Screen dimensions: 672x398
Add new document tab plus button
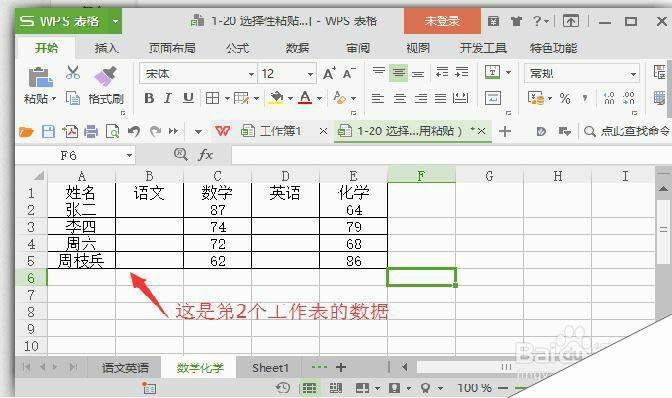coord(505,131)
